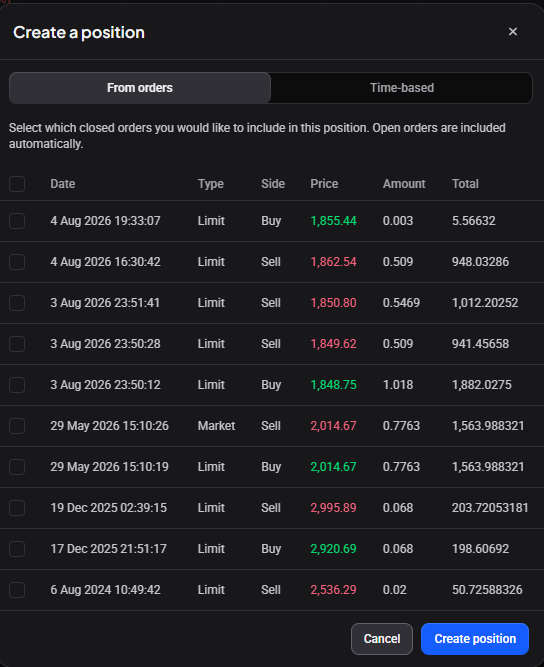The image size is (544, 667).
Task: Select the From orders tab
Action: pos(140,88)
